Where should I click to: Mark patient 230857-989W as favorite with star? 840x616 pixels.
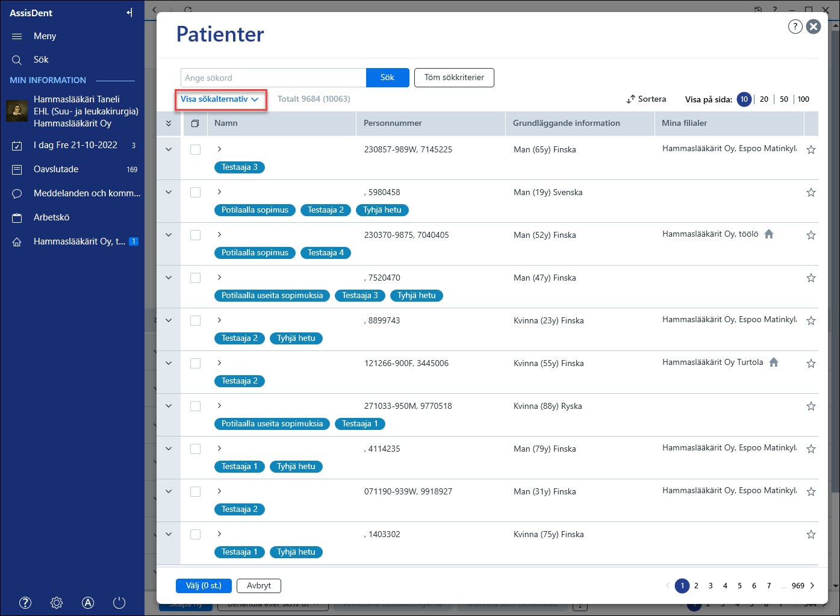811,150
